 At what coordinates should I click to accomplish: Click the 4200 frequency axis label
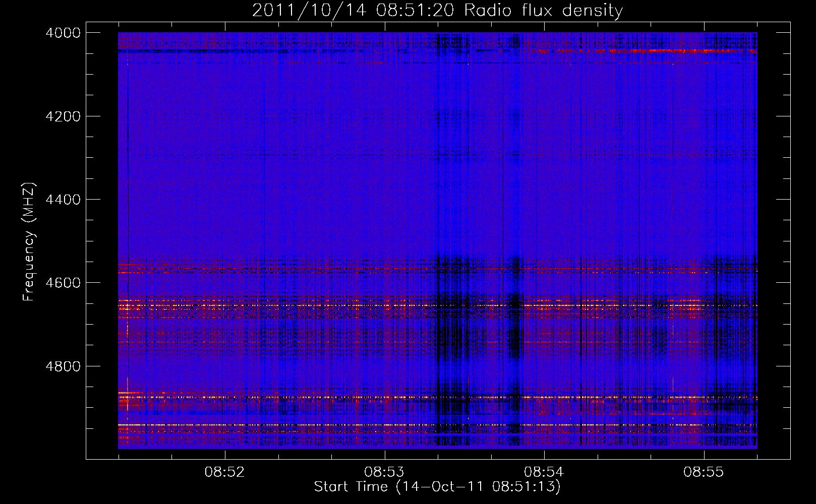pos(63,116)
